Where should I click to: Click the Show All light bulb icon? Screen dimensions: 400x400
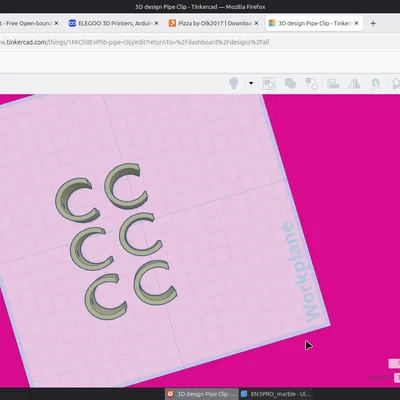(x=234, y=83)
